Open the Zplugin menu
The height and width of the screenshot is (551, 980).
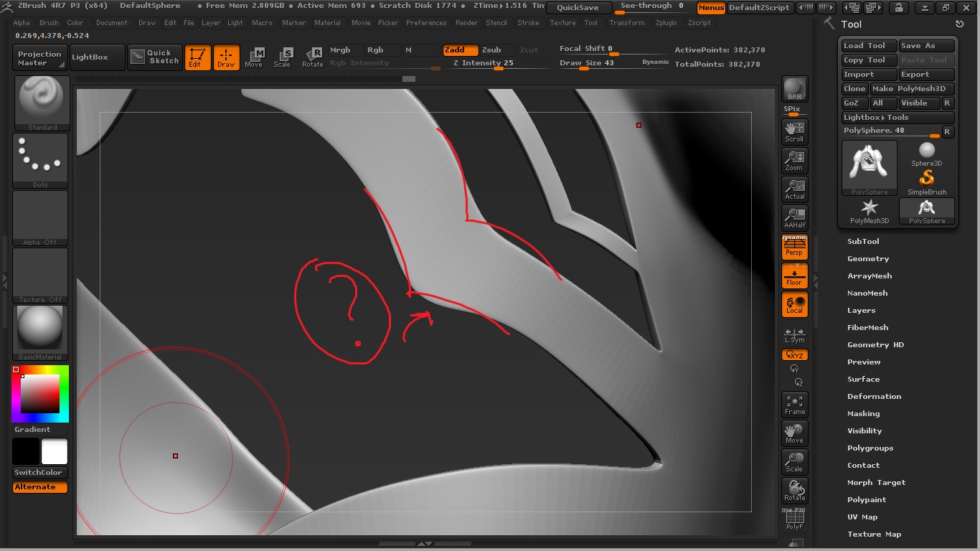pyautogui.click(x=666, y=23)
